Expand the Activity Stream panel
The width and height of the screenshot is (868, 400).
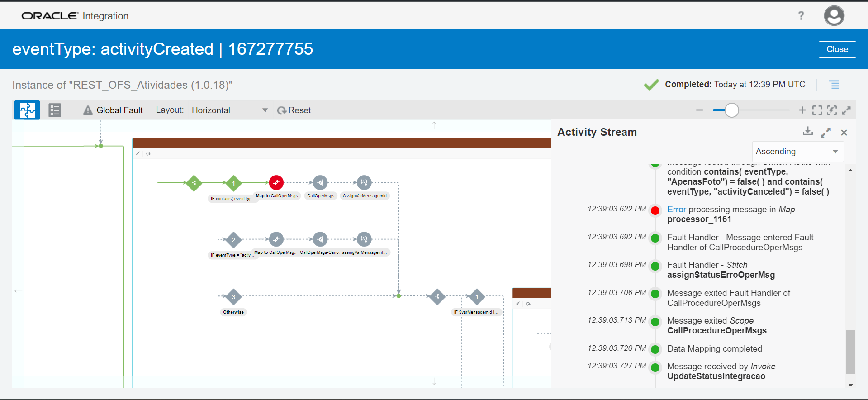[825, 132]
